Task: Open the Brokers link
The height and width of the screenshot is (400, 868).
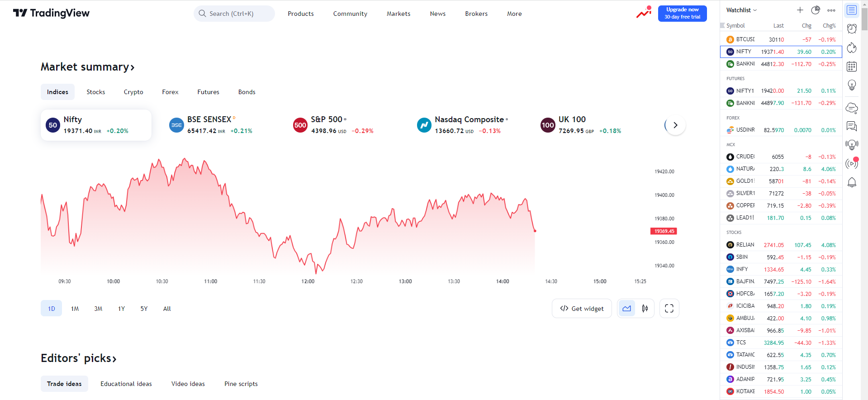Action: [476, 14]
